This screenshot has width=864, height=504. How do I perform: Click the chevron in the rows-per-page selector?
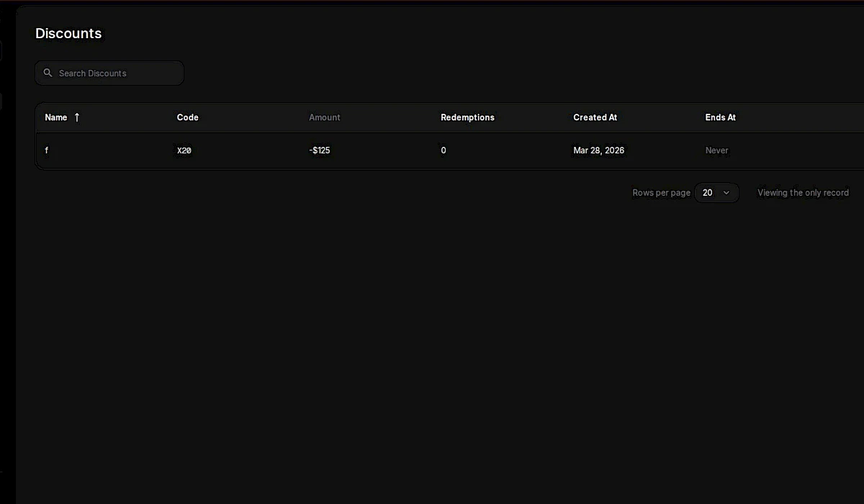point(726,193)
